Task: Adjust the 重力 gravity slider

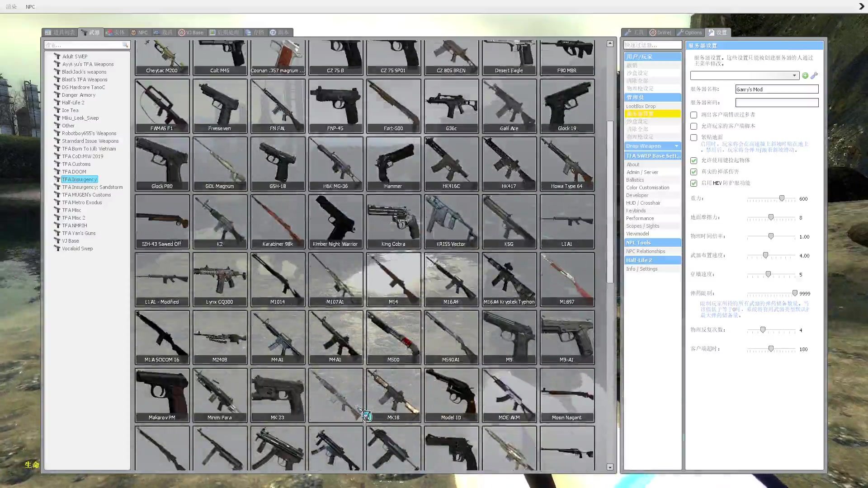Action: (x=782, y=198)
